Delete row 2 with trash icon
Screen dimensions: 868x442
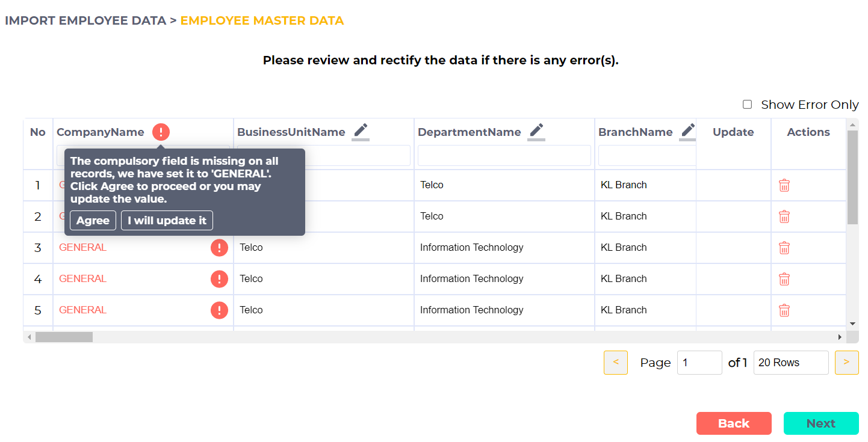tap(784, 216)
